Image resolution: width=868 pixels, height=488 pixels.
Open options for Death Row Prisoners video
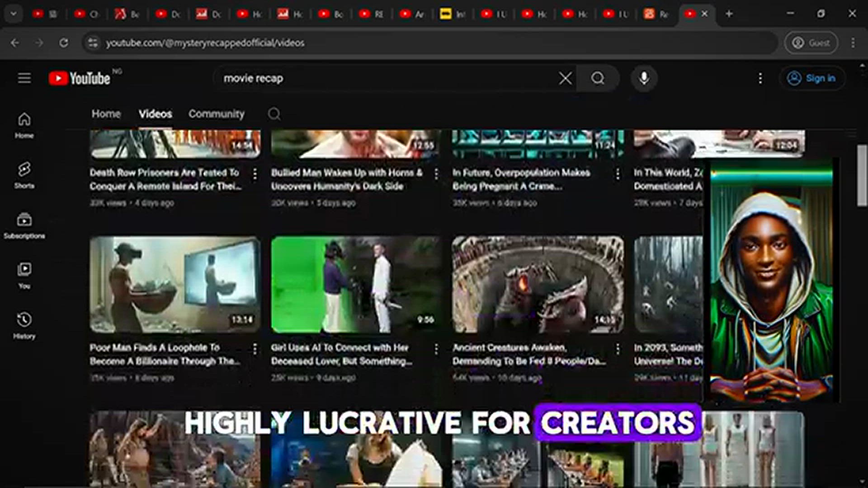(255, 174)
